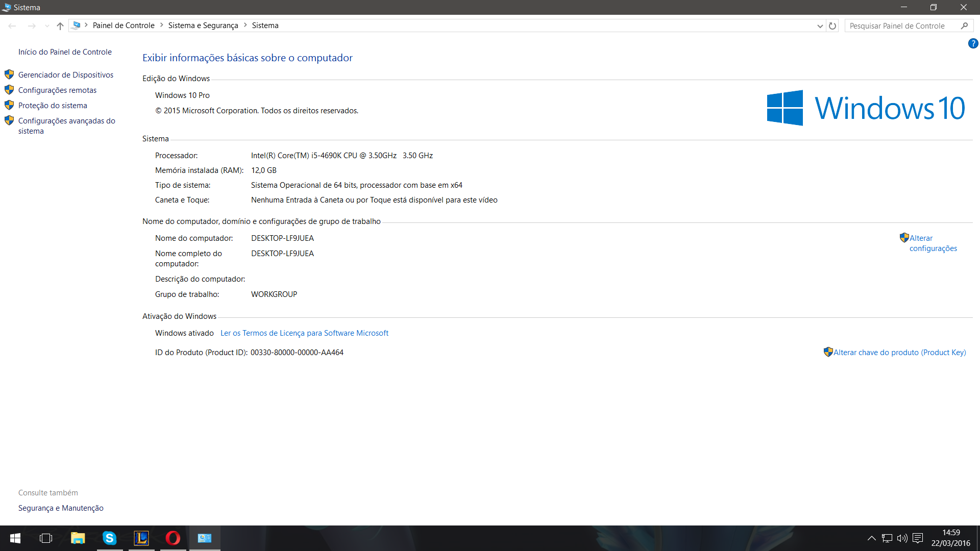
Task: Expand chevron after Painel de Controle
Action: [x=161, y=25]
